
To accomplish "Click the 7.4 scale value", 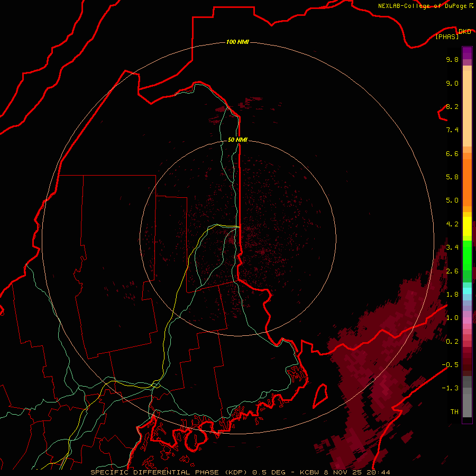I will (x=452, y=130).
